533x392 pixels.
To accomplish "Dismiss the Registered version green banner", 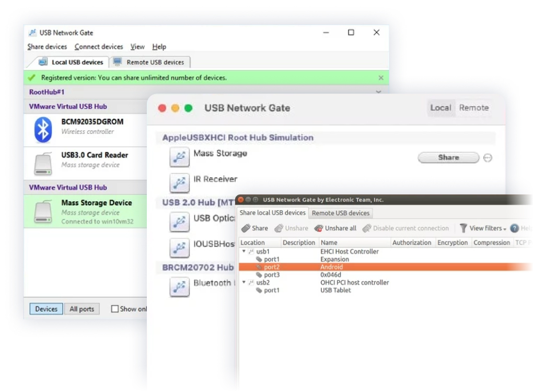I will [381, 78].
